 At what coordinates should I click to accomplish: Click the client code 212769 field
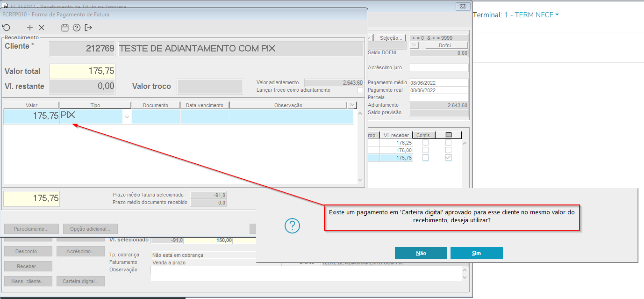point(82,49)
